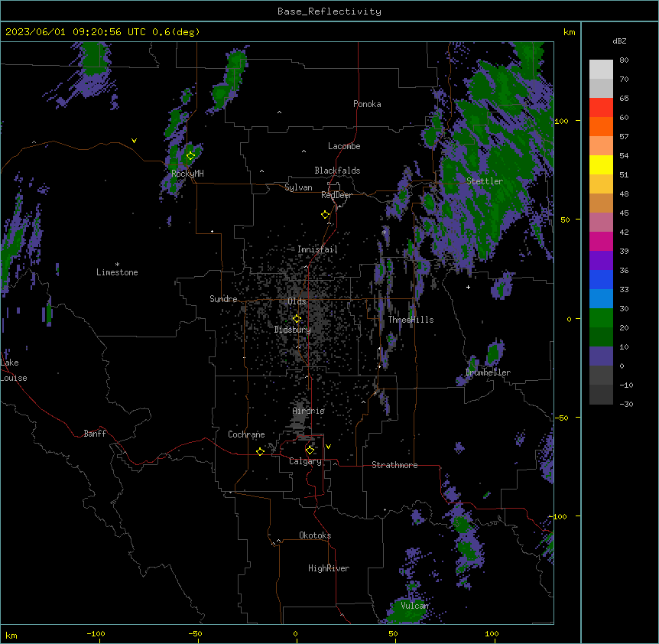Select the RockyMH label

click(187, 174)
